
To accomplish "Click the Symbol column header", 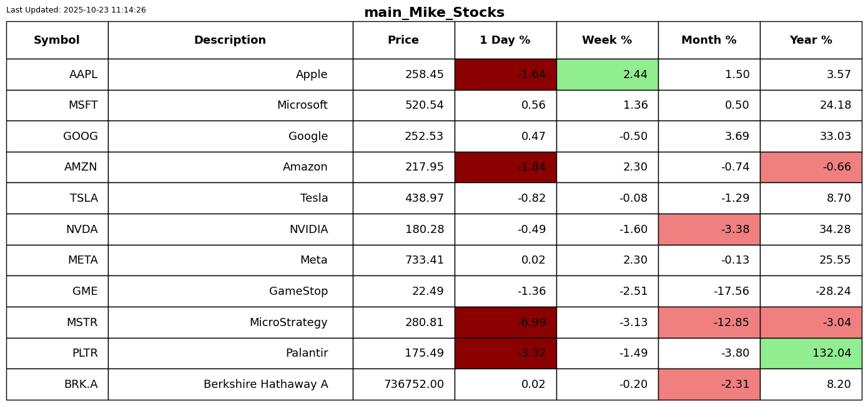I will (x=57, y=41).
